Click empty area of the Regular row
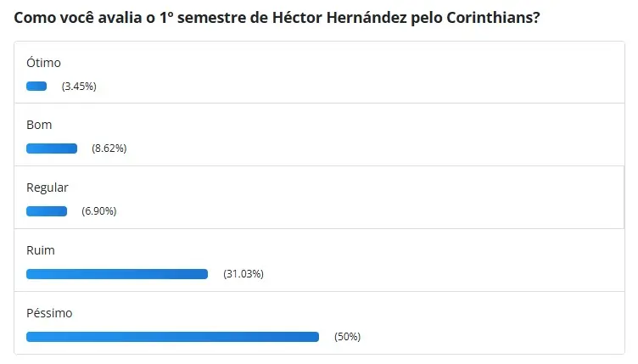This screenshot has height=364, width=638. point(367,197)
